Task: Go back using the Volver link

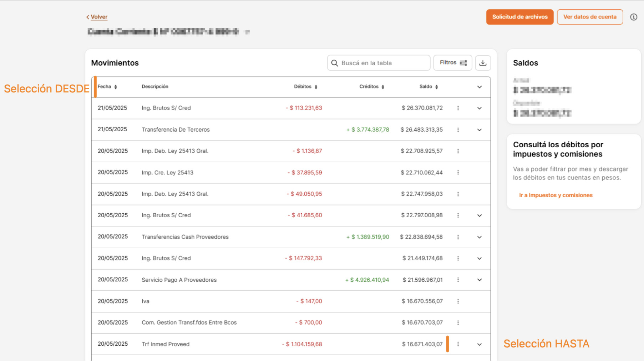Action: coord(98,17)
